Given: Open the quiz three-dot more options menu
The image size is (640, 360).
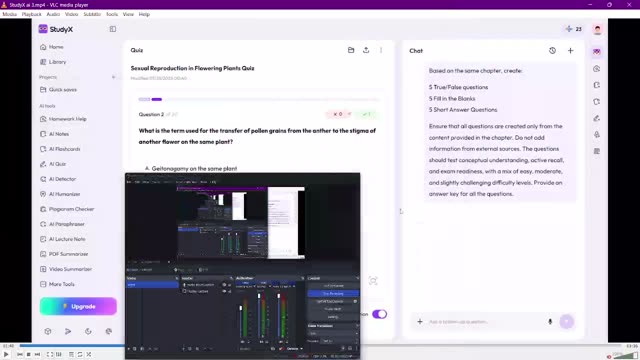Looking at the screenshot, I should click(381, 50).
